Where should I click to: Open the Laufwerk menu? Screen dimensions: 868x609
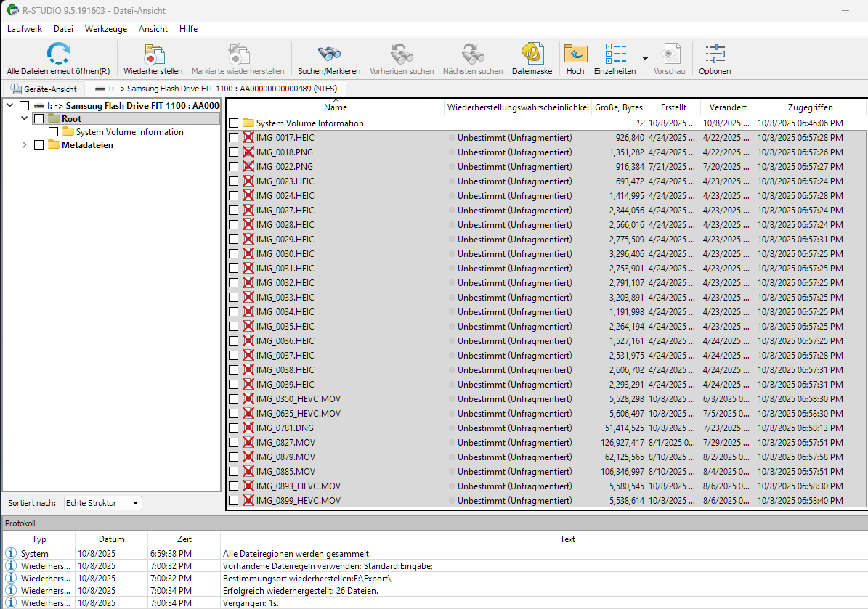click(x=25, y=29)
